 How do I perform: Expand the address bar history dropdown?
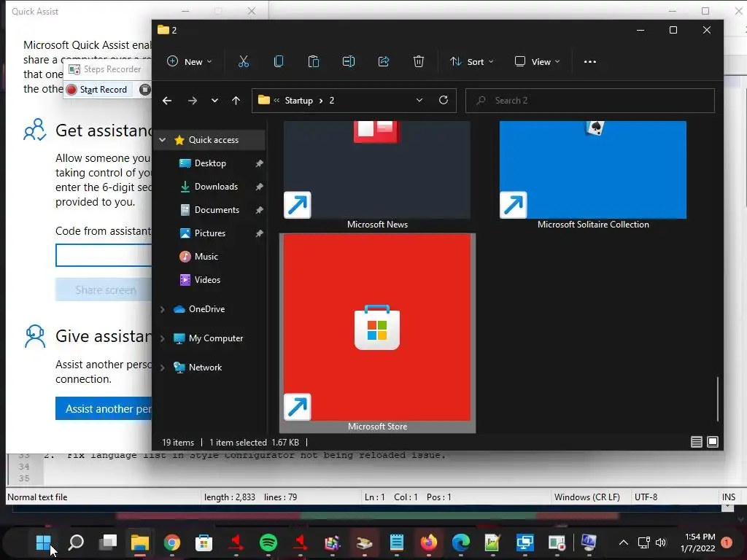[x=419, y=100]
